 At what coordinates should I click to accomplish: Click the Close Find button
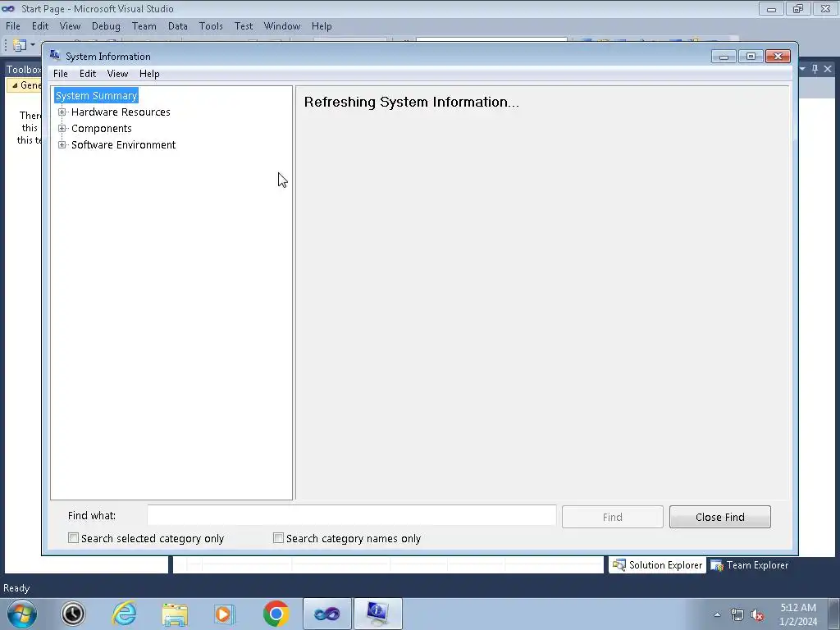point(720,517)
